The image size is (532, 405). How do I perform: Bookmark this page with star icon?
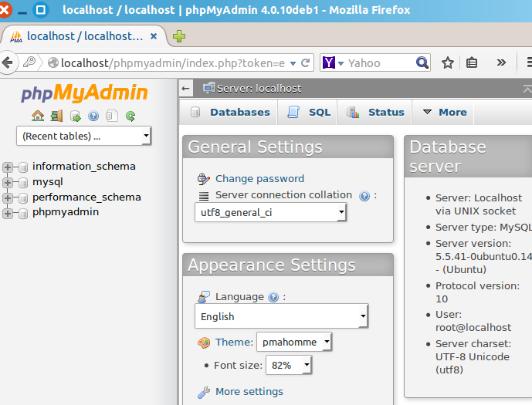pos(448,62)
